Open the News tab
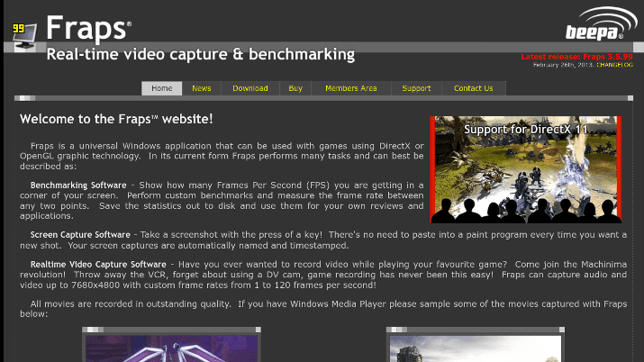 point(201,88)
